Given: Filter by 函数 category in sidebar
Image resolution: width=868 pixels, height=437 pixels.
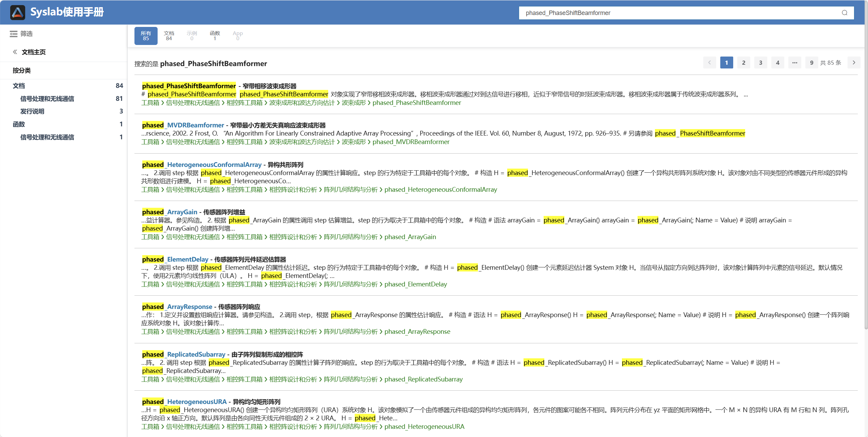Looking at the screenshot, I should pos(68,124).
